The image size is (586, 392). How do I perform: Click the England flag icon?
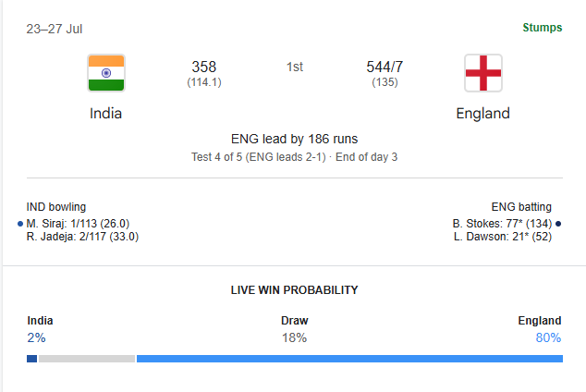pyautogui.click(x=483, y=73)
